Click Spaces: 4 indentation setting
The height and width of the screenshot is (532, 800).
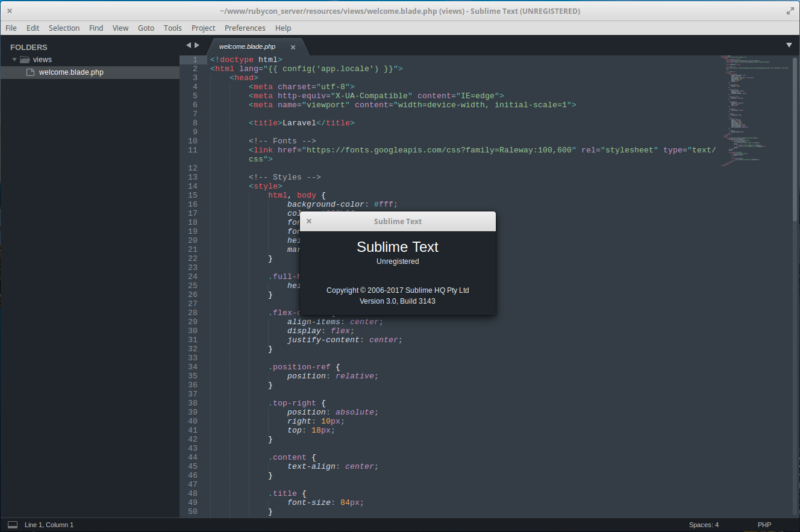pyautogui.click(x=703, y=525)
